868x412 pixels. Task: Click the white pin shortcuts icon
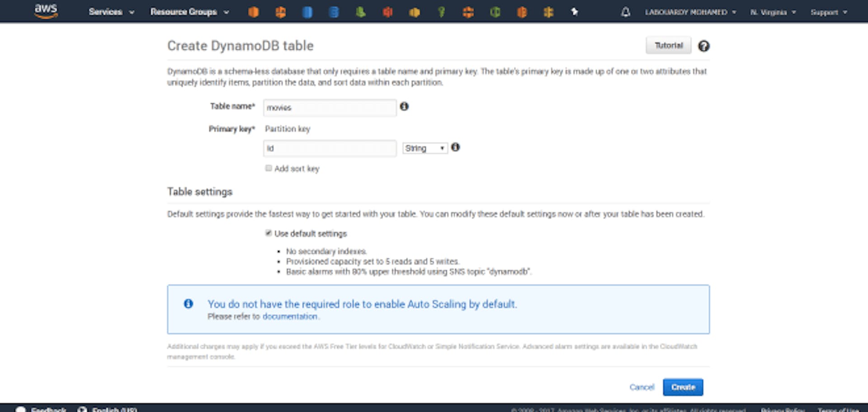[x=575, y=12]
